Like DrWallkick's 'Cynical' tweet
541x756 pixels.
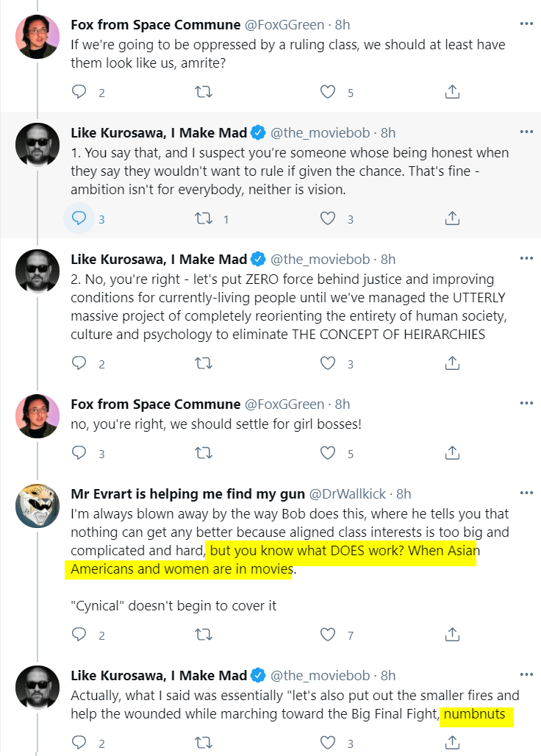click(328, 635)
